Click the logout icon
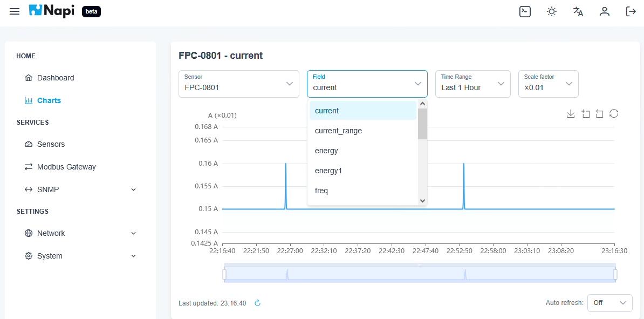Screen dimensions: 644x319 631,11
